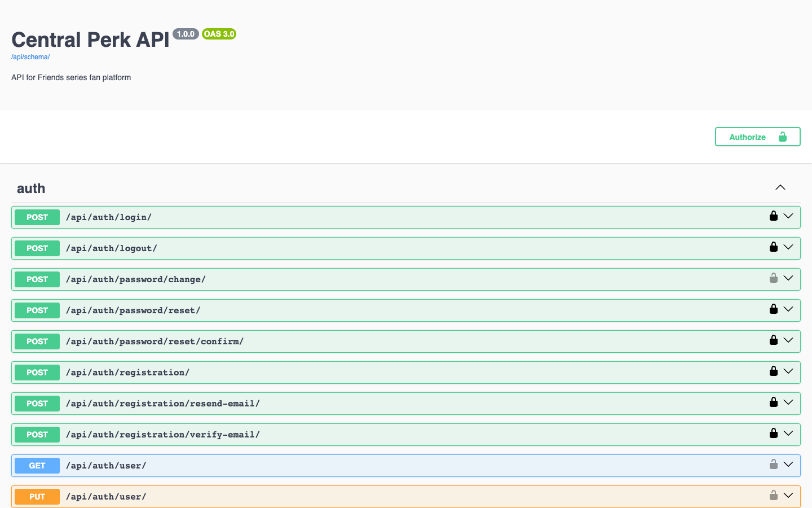Expand the GET /api/auth/user/ chevron
Image resolution: width=812 pixels, height=508 pixels.
tap(788, 465)
